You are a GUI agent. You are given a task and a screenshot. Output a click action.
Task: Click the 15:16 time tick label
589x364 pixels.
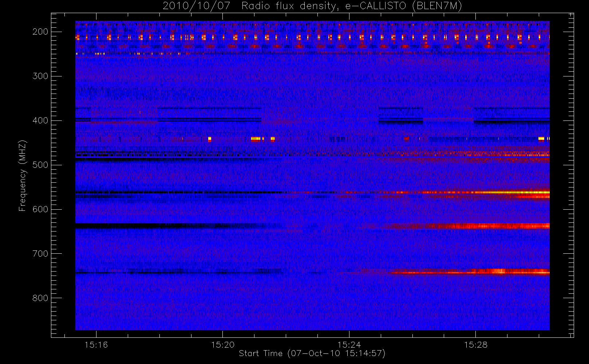(x=96, y=345)
